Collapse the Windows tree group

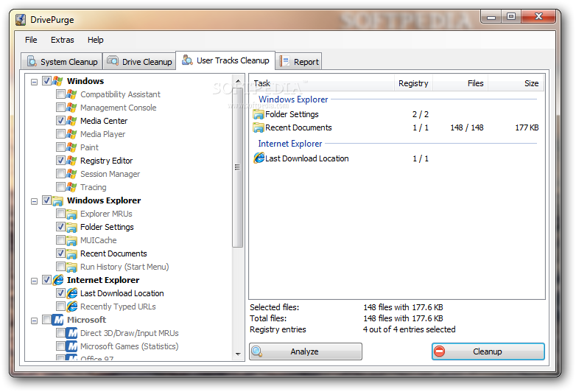coord(34,82)
